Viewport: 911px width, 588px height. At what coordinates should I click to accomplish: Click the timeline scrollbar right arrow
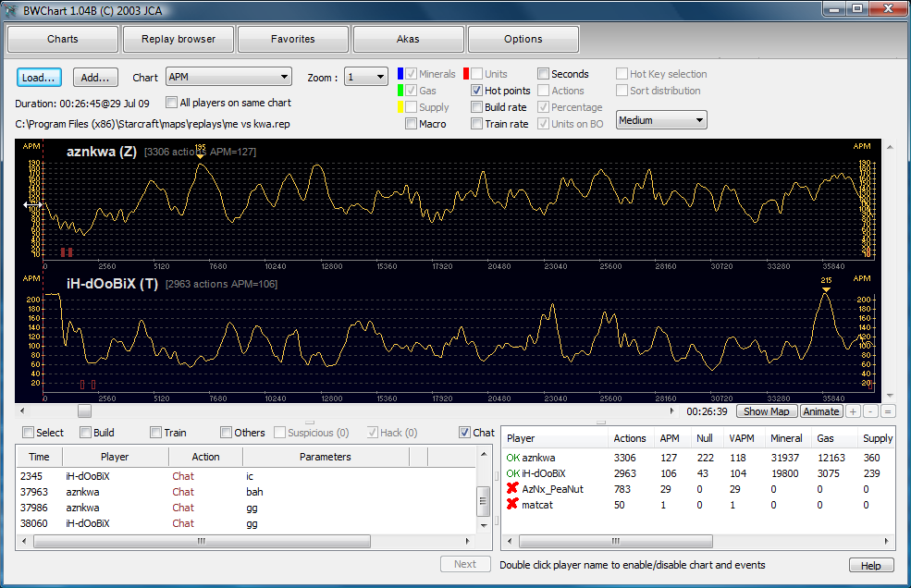(x=671, y=410)
